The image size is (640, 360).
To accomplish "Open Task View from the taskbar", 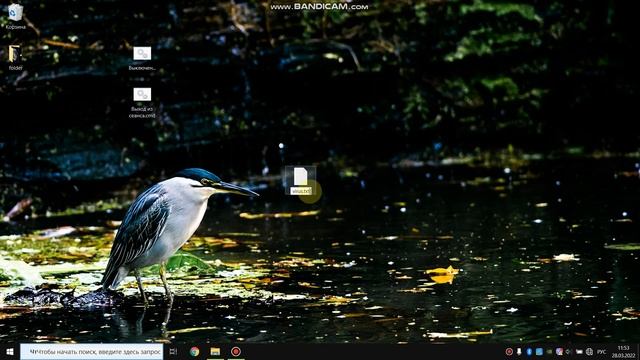I will coord(173,351).
